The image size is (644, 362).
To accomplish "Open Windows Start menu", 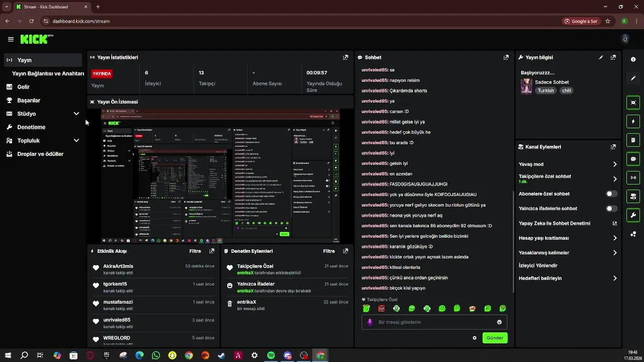I will pos(8,355).
